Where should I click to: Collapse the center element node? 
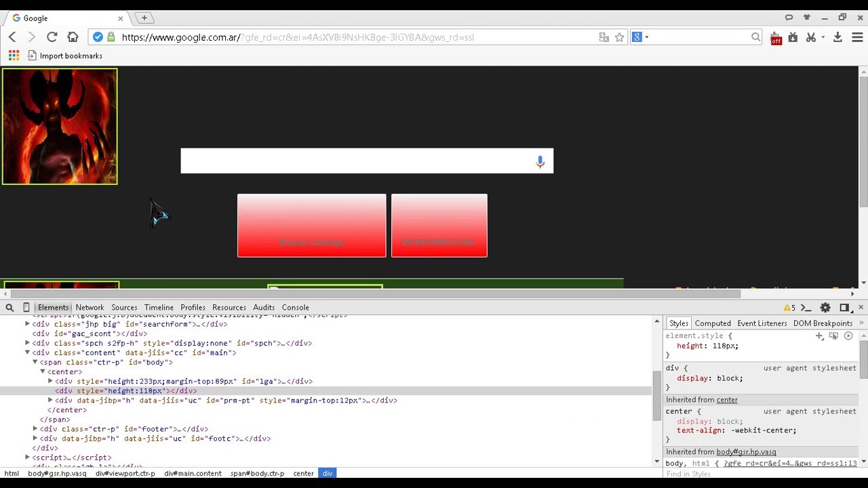pyautogui.click(x=42, y=371)
